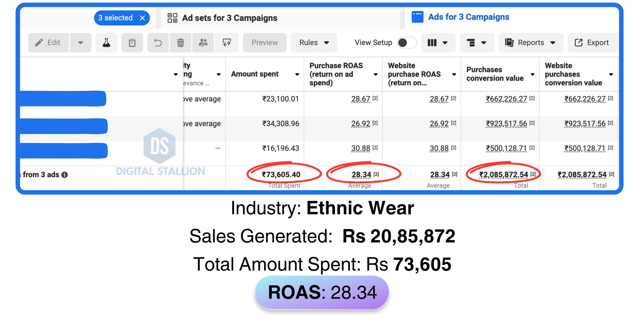The height and width of the screenshot is (322, 644).
Task: Click the A/B test flask icon
Action: (x=106, y=43)
